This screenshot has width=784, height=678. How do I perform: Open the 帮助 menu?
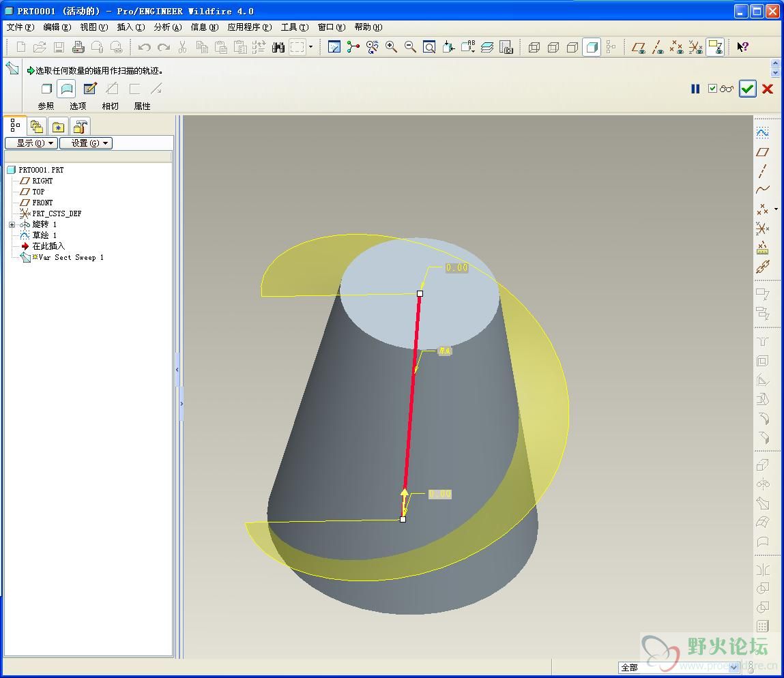point(368,27)
